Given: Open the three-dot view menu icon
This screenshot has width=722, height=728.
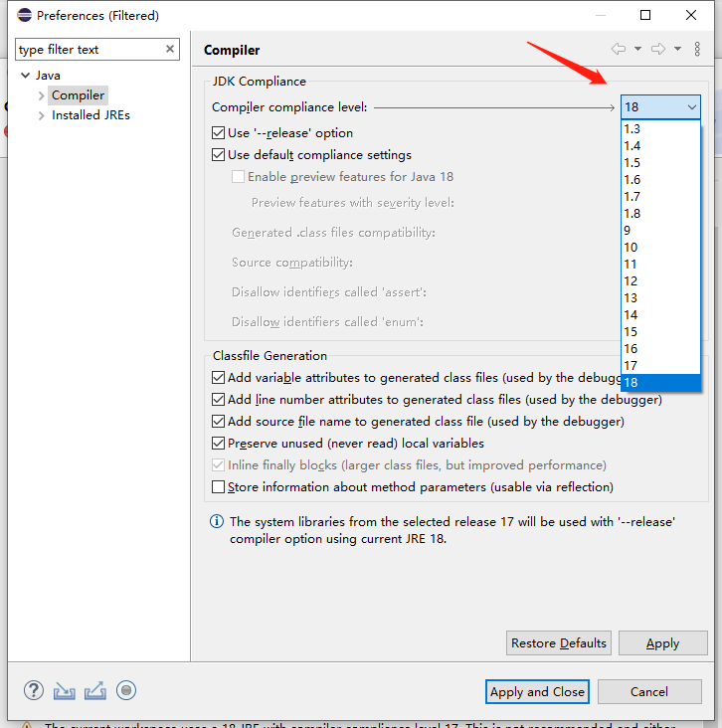Looking at the screenshot, I should tap(697, 49).
